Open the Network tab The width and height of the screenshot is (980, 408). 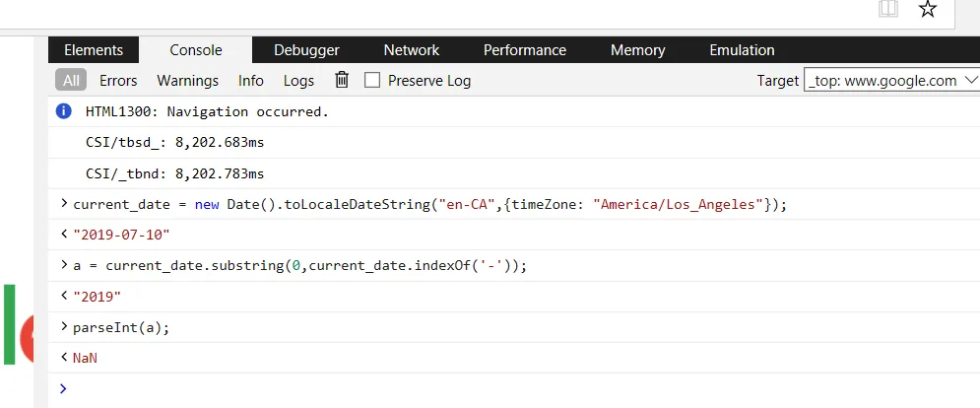point(412,49)
